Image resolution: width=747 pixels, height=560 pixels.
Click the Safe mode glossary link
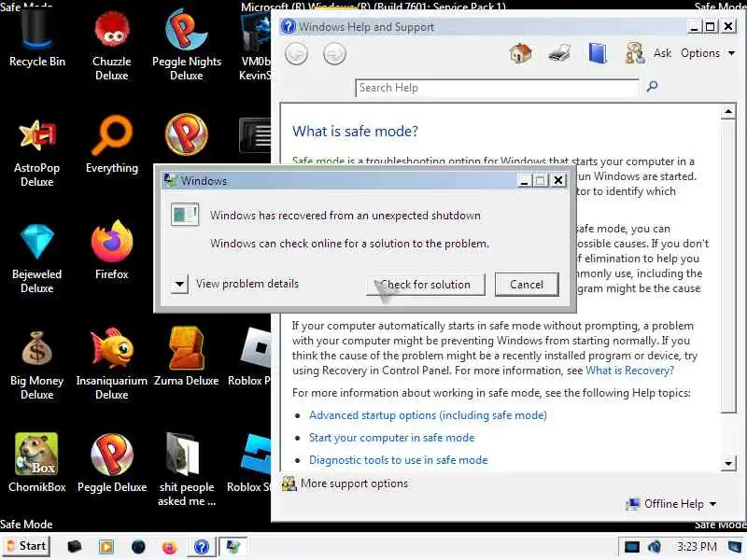(x=317, y=161)
